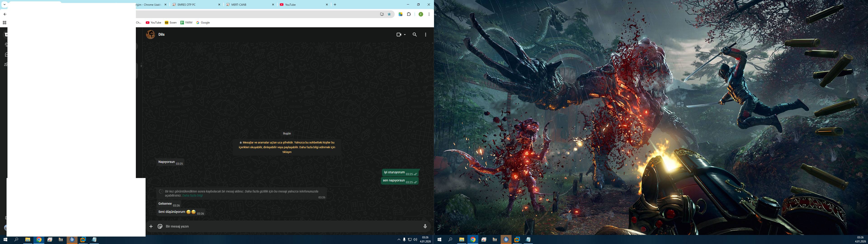Open the end-to-end encryption notice

(x=287, y=147)
